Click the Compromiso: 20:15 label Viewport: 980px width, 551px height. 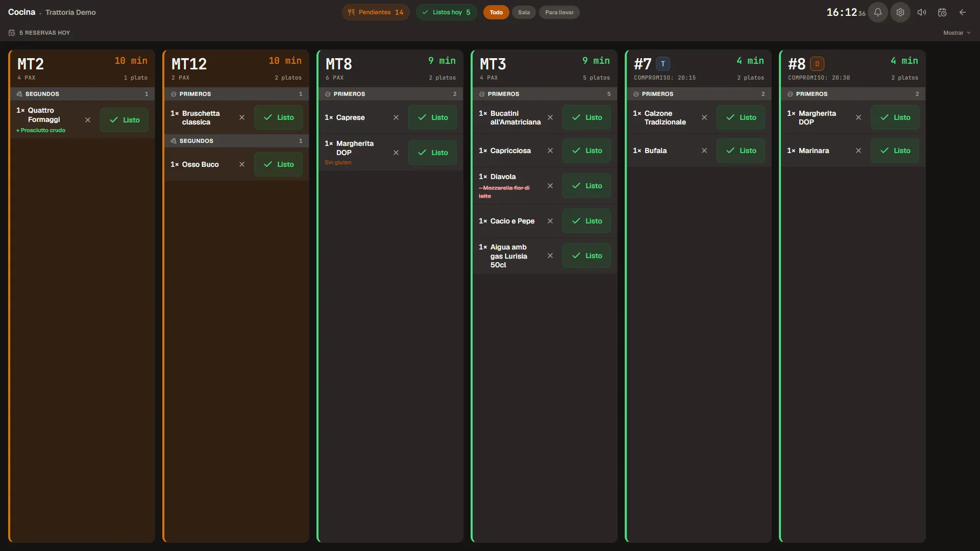pos(665,78)
